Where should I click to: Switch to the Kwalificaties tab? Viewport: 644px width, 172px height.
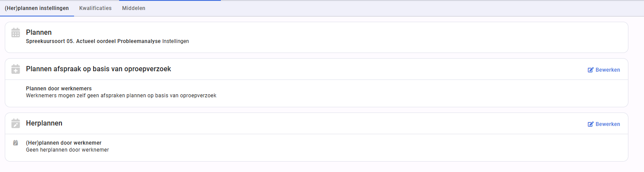click(95, 8)
